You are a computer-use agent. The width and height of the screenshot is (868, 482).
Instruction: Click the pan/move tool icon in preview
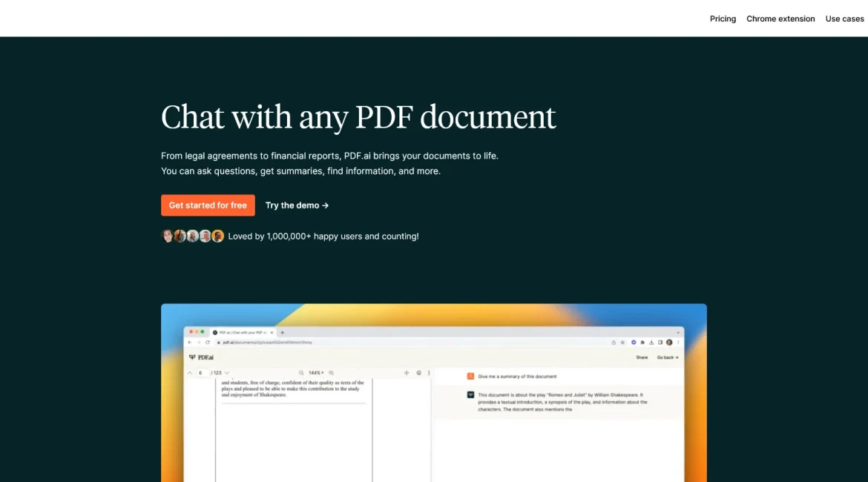click(x=407, y=373)
